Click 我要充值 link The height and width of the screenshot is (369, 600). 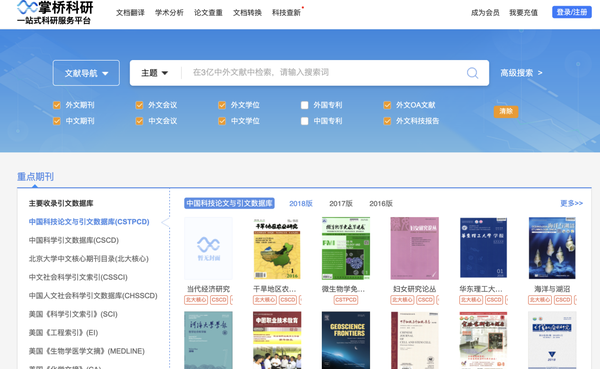(523, 13)
